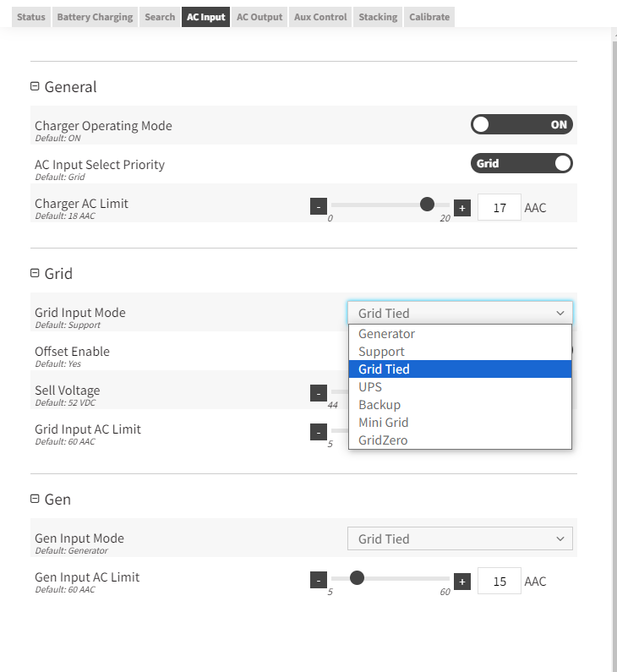
Task: Choose Grid Tied in the open list
Action: (460, 369)
